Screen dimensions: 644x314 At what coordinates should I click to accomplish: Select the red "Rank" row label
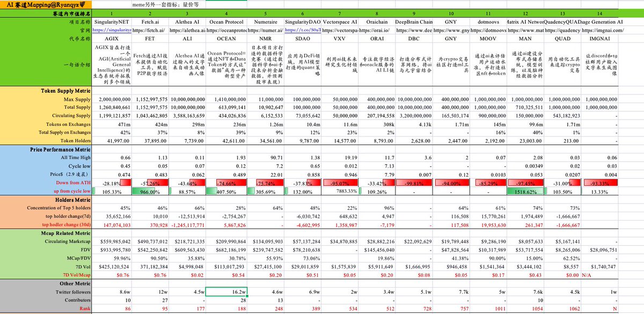pyautogui.click(x=84, y=310)
